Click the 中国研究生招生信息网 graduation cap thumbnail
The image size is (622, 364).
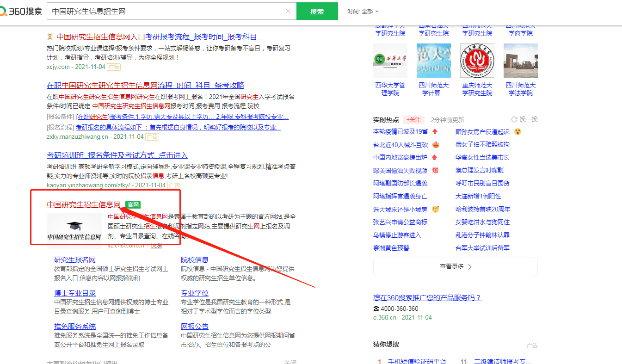point(74,231)
